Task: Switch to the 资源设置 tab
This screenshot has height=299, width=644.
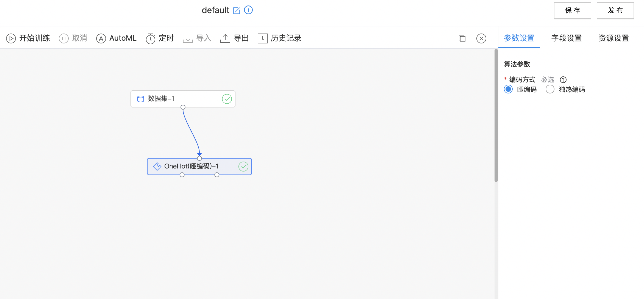Action: [614, 38]
